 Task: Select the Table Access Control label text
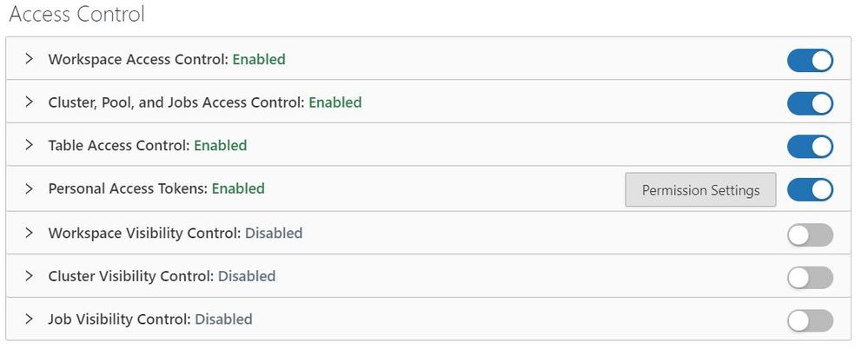(x=119, y=145)
